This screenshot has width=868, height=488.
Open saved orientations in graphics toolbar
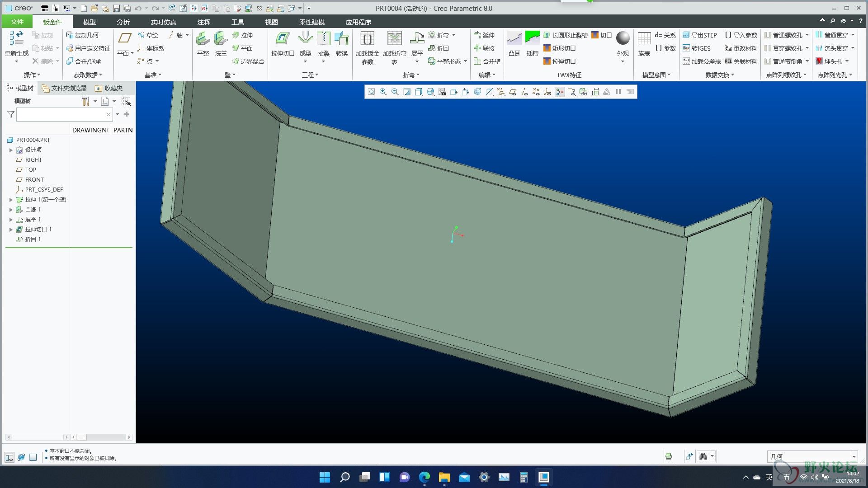pos(430,92)
